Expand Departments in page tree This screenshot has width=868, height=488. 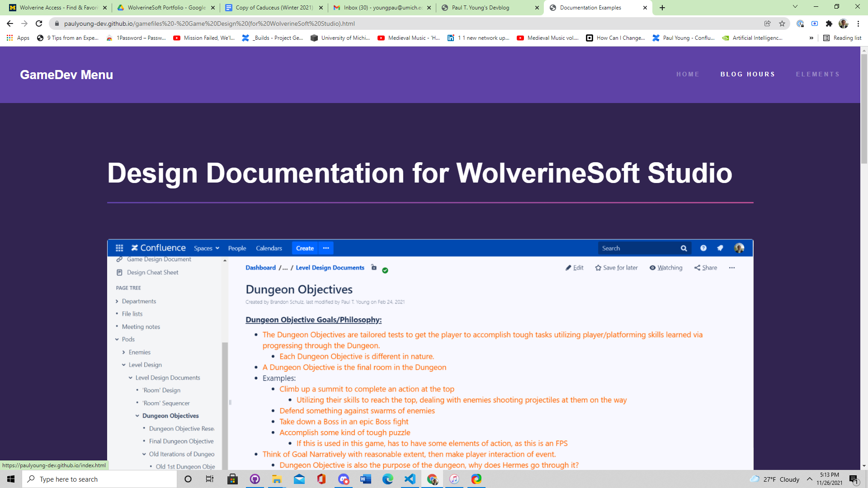click(x=117, y=301)
